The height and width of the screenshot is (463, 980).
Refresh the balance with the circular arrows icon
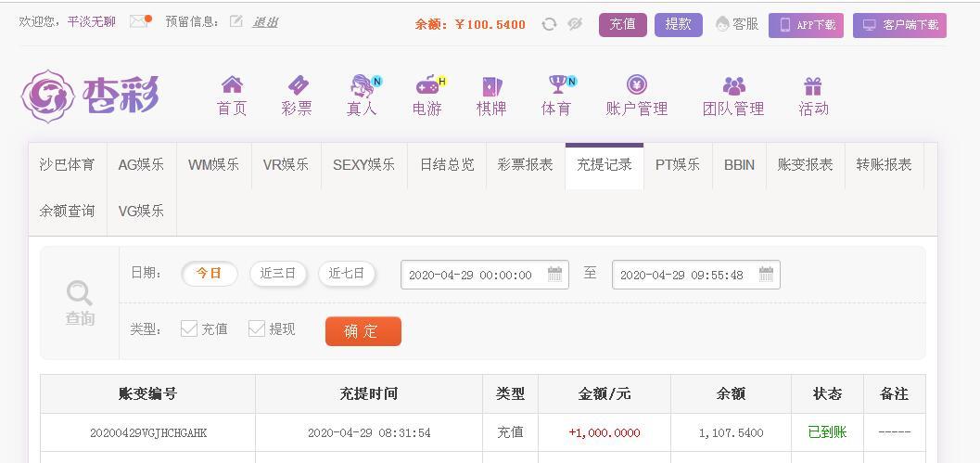tap(549, 24)
